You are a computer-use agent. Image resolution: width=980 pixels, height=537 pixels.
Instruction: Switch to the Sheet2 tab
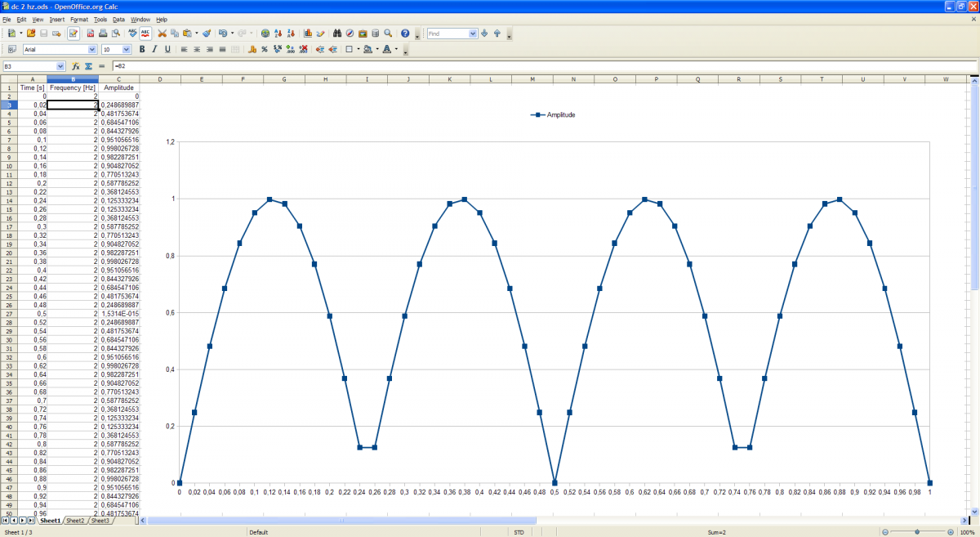pyautogui.click(x=75, y=521)
